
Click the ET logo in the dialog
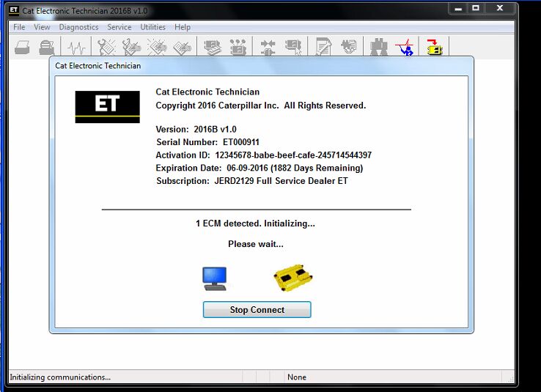(107, 107)
